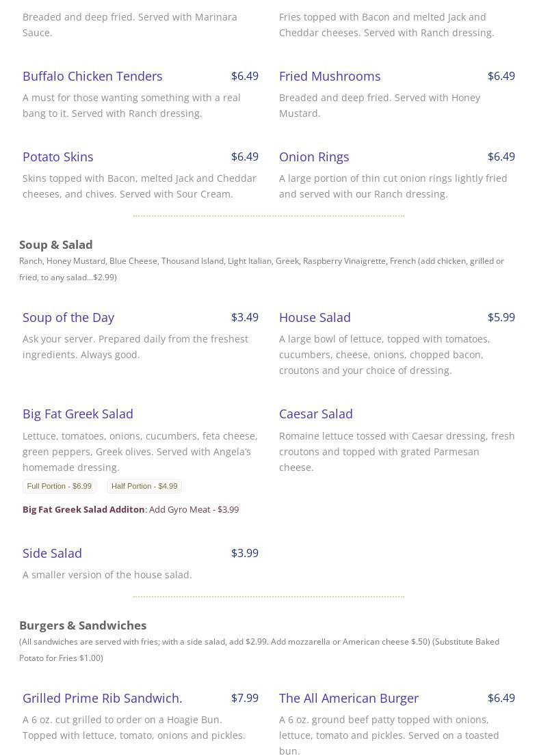This screenshot has height=756, width=537.
Task: Open Big Fat Greek Salad
Action: 78,414
